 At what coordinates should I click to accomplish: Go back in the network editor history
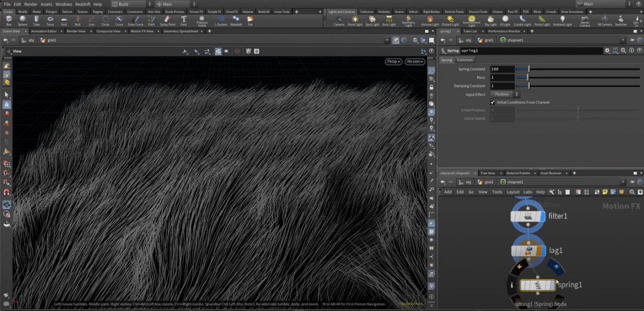point(443,182)
